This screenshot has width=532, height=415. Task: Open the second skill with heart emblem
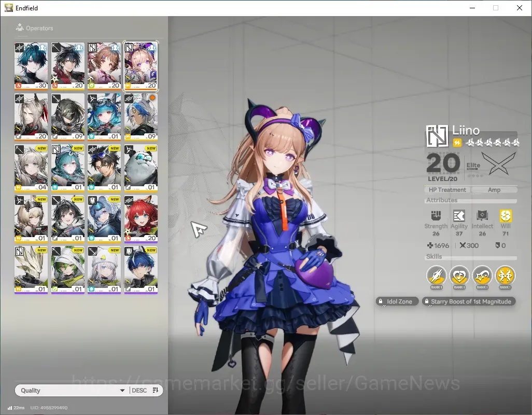[x=459, y=275]
